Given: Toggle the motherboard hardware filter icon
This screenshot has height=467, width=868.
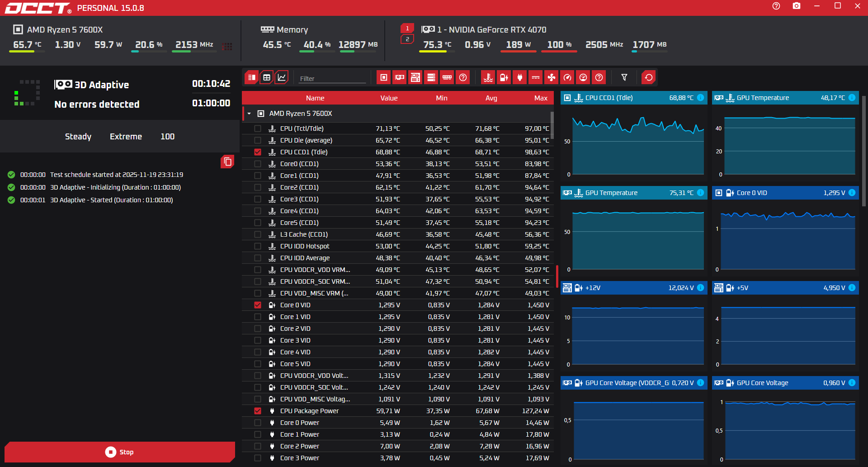Looking at the screenshot, I should 415,77.
